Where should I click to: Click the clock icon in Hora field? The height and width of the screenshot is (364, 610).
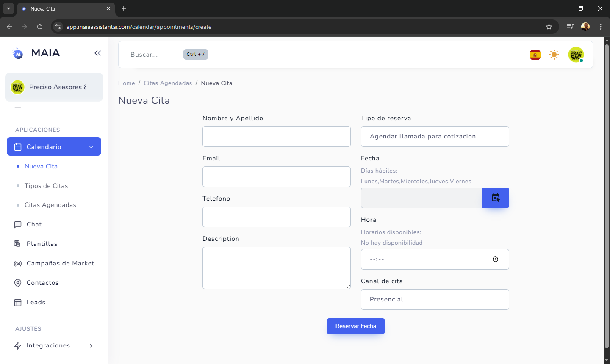point(495,259)
